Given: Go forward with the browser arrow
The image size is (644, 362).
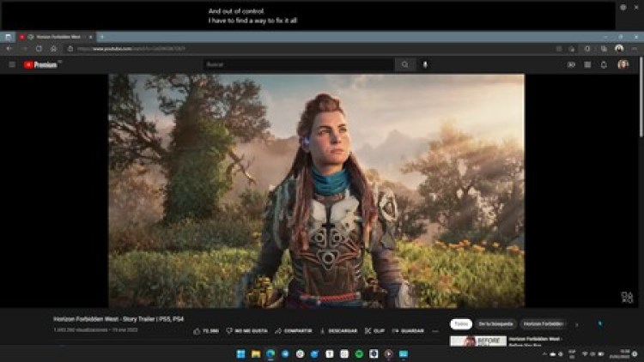Looking at the screenshot, I should [x=24, y=48].
